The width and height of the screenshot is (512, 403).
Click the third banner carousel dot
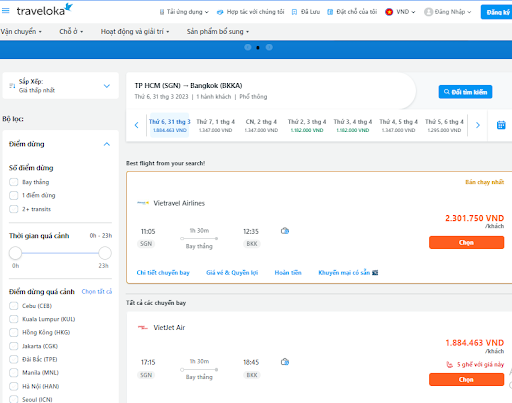(x=269, y=47)
